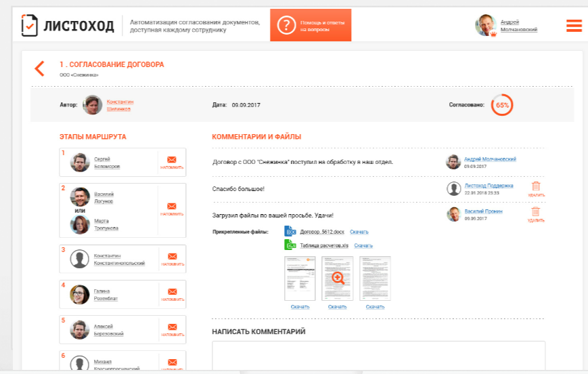Click the comment text Спасибо большое!
This screenshot has height=374, width=588.
[x=238, y=189]
